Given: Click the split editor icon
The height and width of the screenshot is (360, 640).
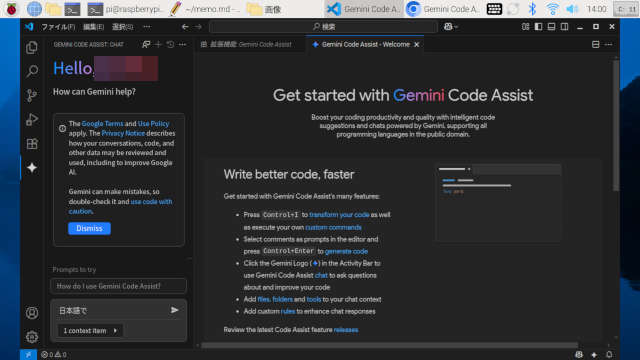Looking at the screenshot, I should 596,44.
